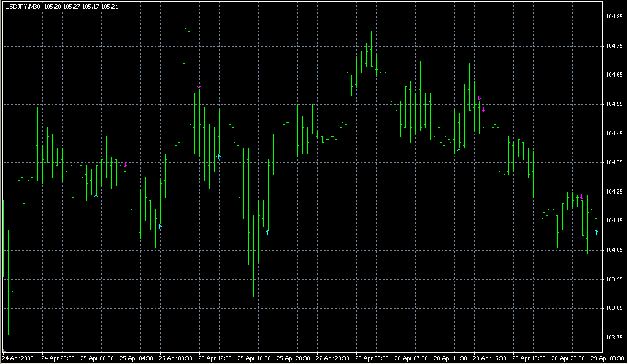Viewport: 628px width, 364px height.
Task: Select the cyan up arrow near 25 Apr 00:30
Action: [x=96, y=197]
